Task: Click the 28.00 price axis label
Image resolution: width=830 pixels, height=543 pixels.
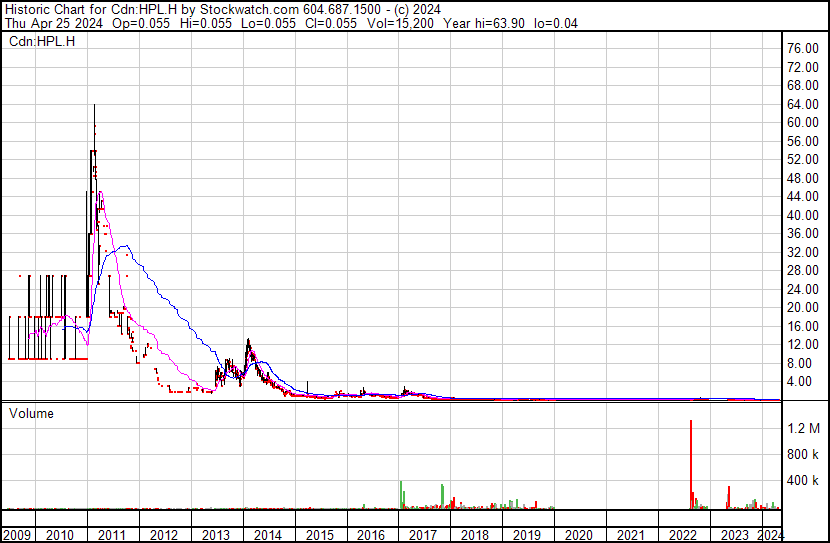Action: click(803, 270)
